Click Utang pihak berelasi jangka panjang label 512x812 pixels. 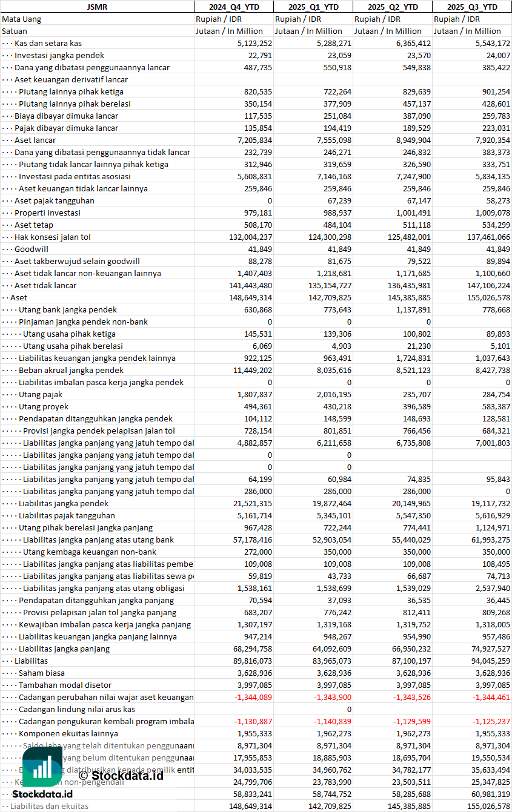coord(85,527)
